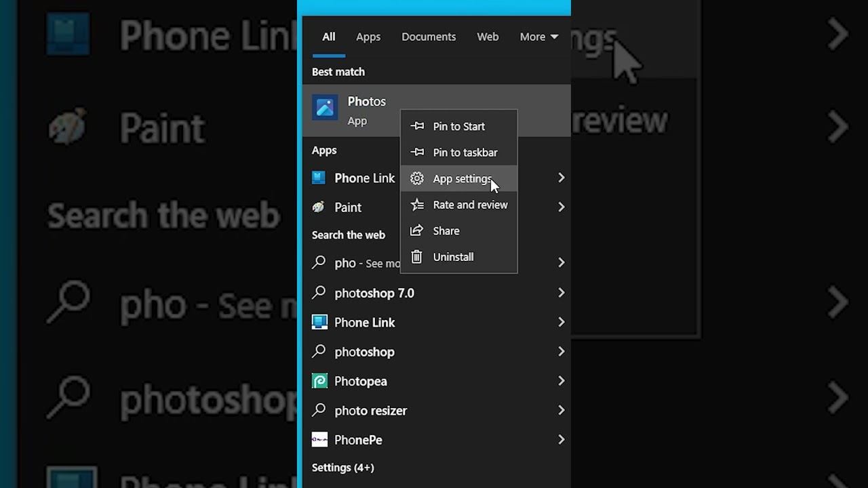
Task: Choose Share from the context menu
Action: coord(459,230)
